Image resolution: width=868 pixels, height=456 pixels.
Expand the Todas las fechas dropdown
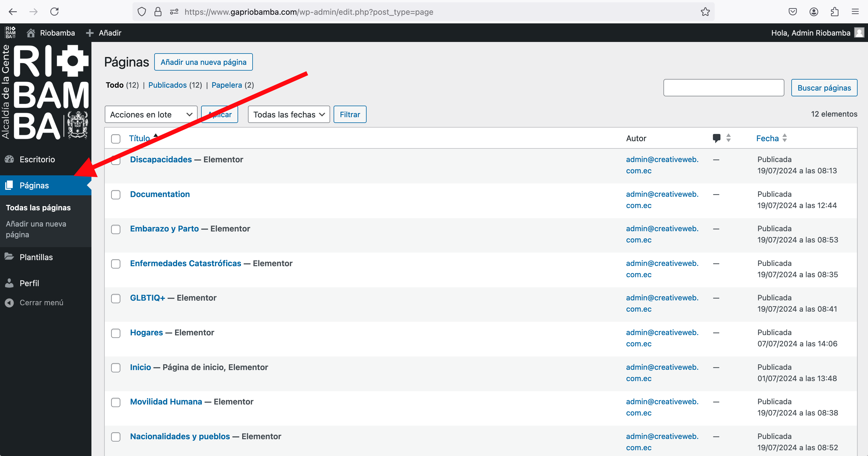288,115
